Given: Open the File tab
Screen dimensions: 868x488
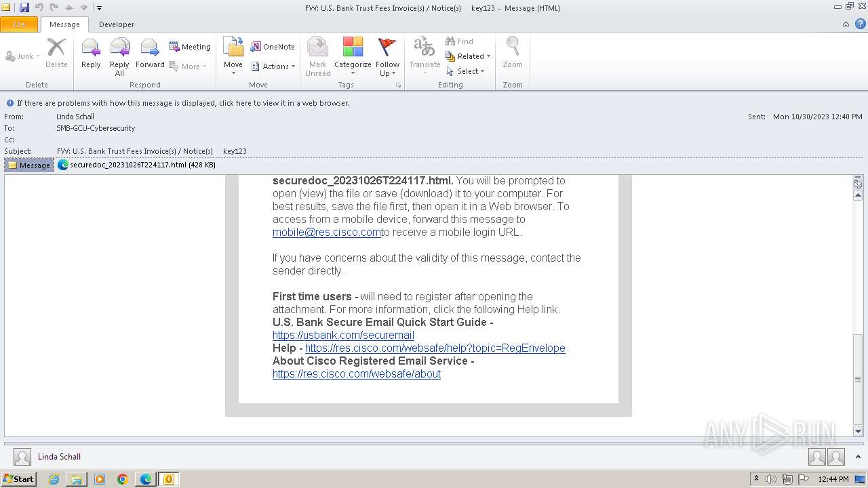Looking at the screenshot, I should tap(19, 24).
